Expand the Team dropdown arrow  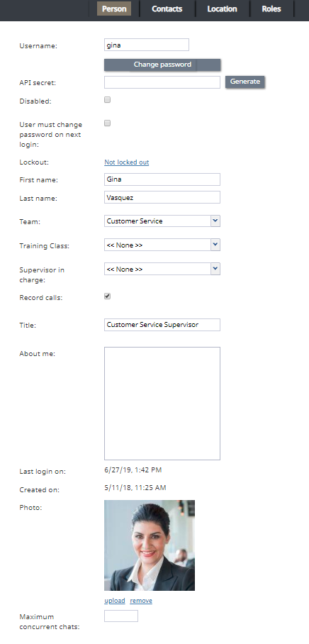(x=215, y=221)
